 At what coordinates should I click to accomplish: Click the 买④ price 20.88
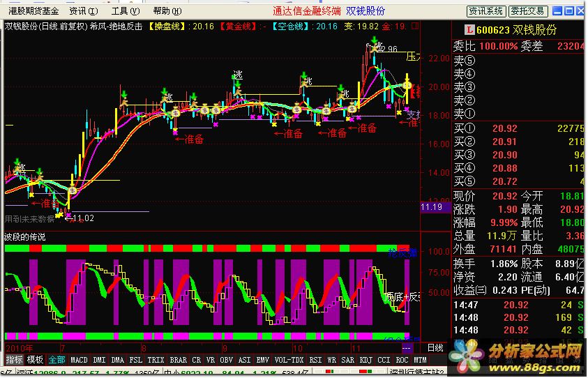[505, 168]
